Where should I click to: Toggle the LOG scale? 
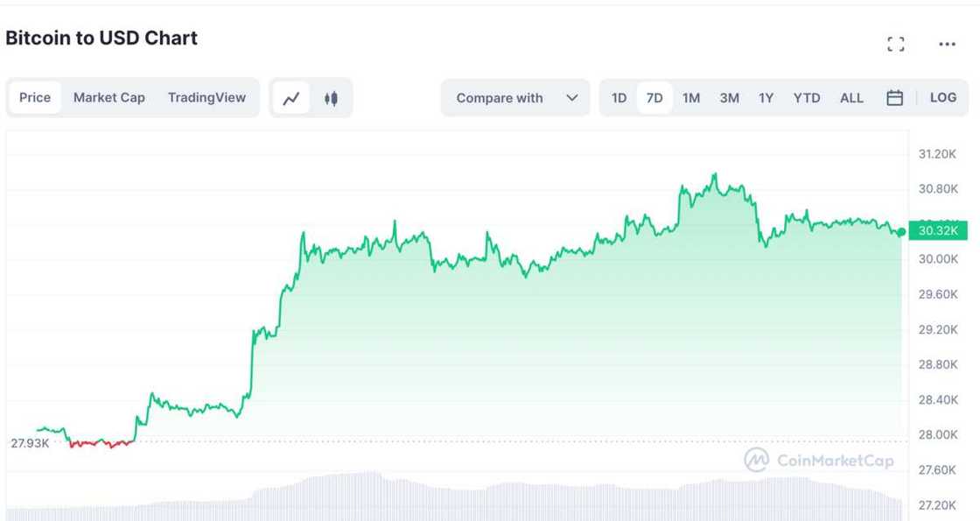coord(943,98)
